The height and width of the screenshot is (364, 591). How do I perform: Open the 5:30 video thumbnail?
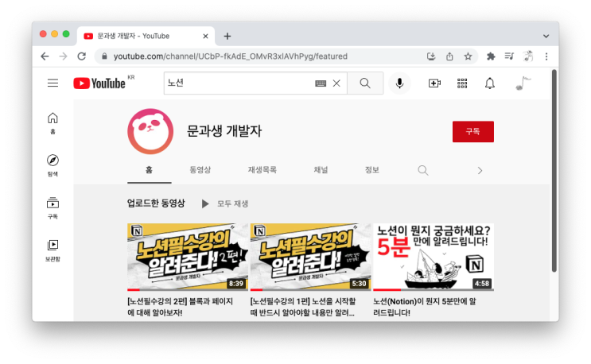pyautogui.click(x=310, y=257)
